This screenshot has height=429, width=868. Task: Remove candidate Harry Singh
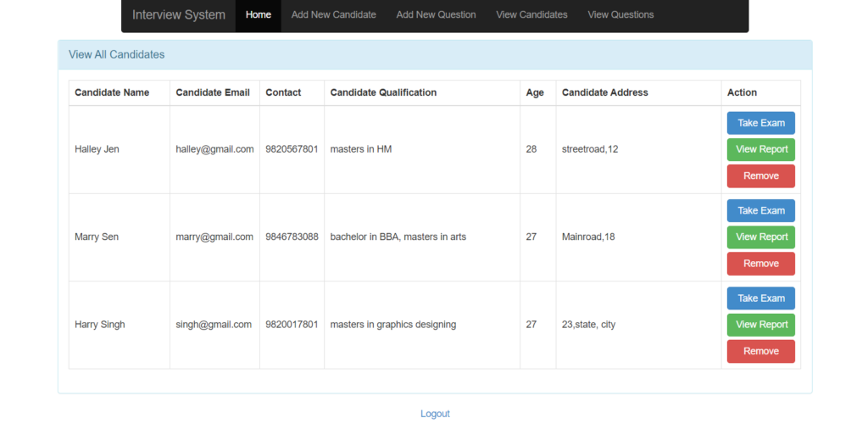point(761,352)
